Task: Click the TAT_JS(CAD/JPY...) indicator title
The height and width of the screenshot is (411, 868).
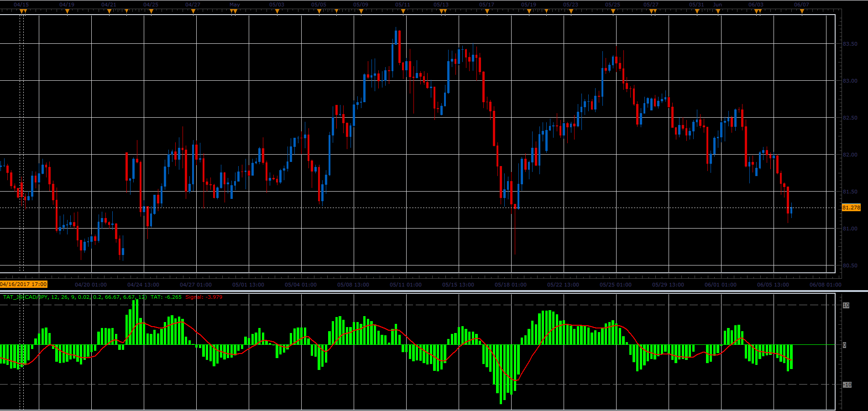Action: 75,297
